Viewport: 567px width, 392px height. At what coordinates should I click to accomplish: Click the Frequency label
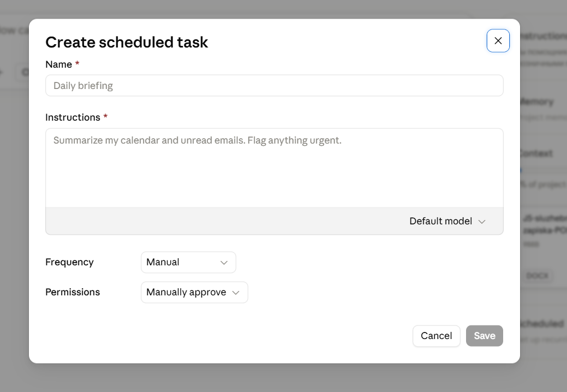click(x=69, y=262)
